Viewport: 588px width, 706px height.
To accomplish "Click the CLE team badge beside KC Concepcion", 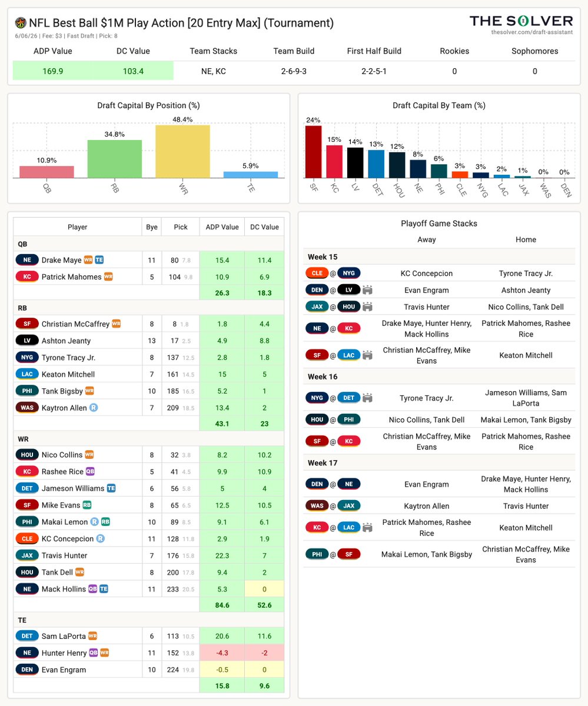I will [26, 539].
